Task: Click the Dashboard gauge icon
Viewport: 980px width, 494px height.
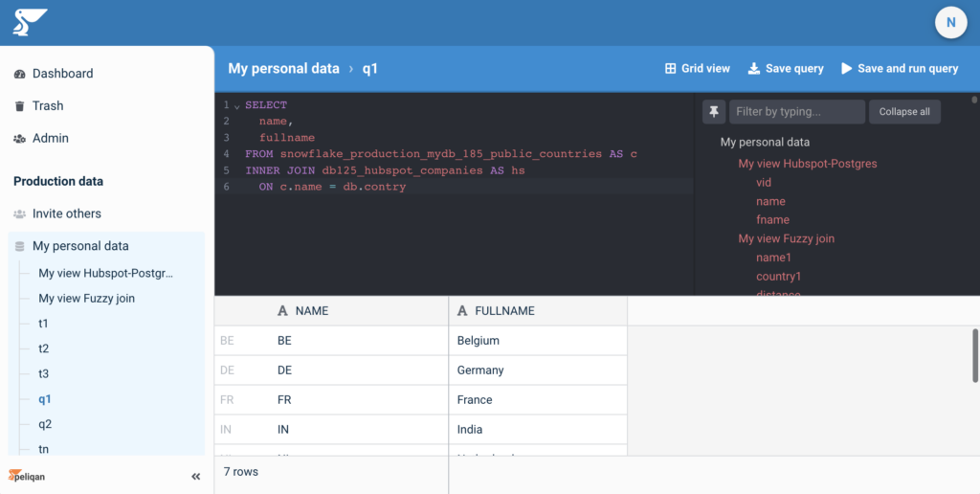Action: pyautogui.click(x=19, y=74)
